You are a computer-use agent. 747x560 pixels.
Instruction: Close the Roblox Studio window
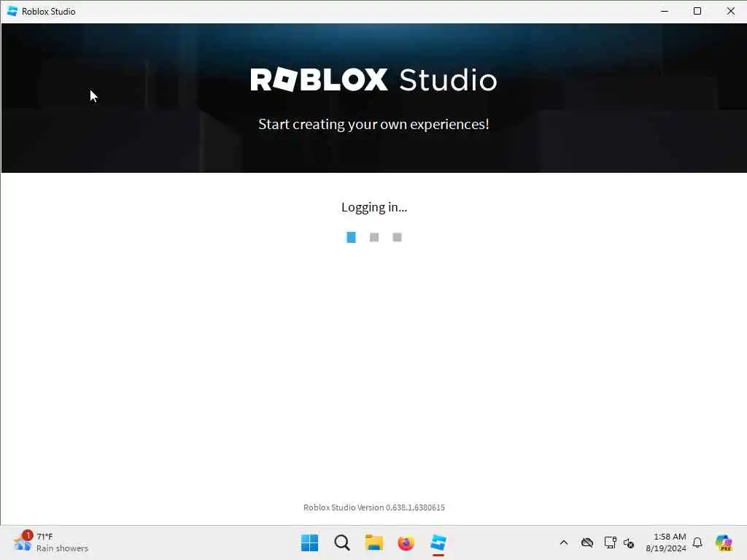coord(731,11)
